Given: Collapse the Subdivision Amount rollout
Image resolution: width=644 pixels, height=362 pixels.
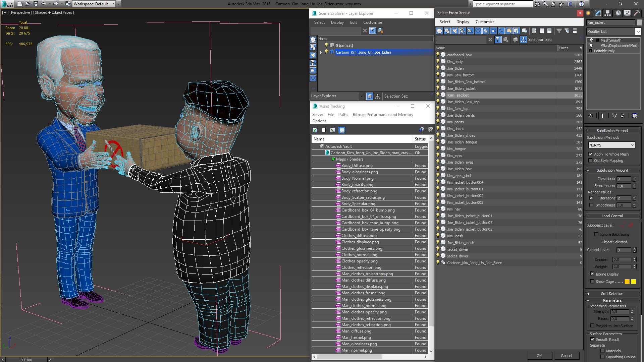Looking at the screenshot, I should point(612,170).
